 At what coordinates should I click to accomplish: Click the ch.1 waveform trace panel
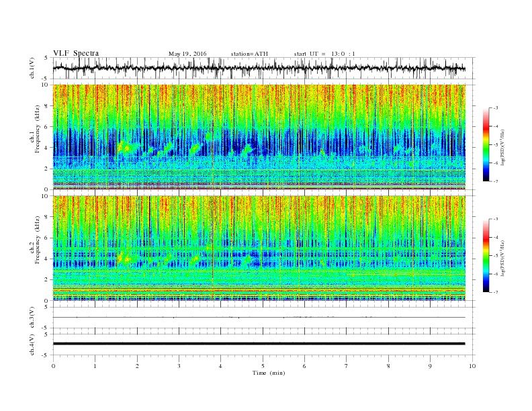pyautogui.click(x=264, y=68)
